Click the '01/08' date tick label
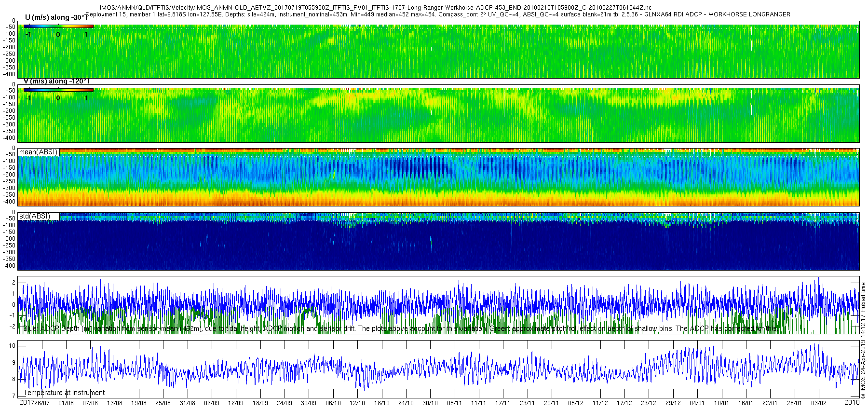Viewport: 868px width, 410px height. pyautogui.click(x=66, y=403)
